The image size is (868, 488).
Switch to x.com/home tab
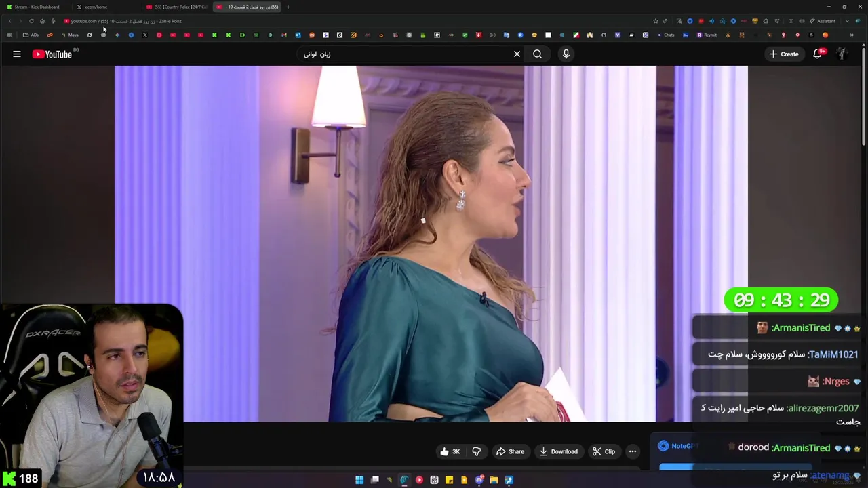pyautogui.click(x=107, y=7)
